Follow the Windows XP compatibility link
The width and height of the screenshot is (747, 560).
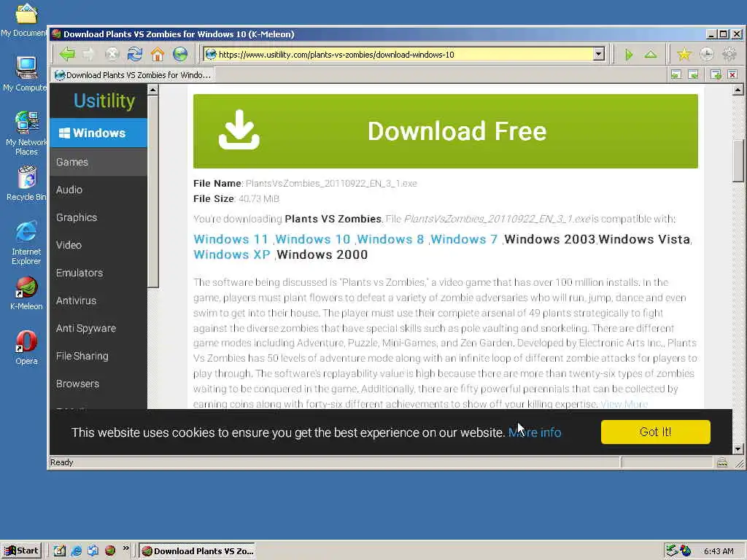pyautogui.click(x=231, y=254)
